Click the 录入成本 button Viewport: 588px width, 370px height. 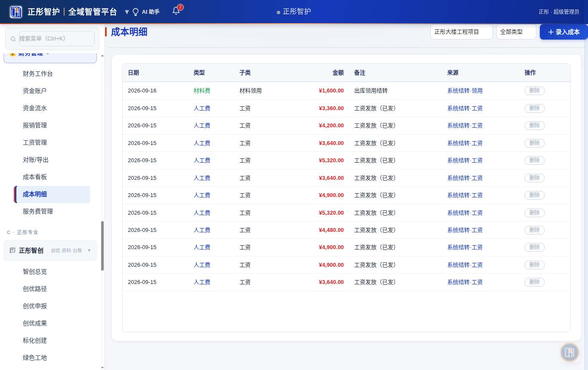(563, 32)
